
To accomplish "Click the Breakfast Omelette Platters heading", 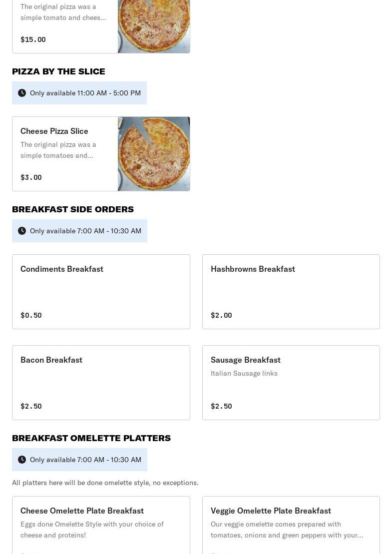I will click(x=91, y=438).
